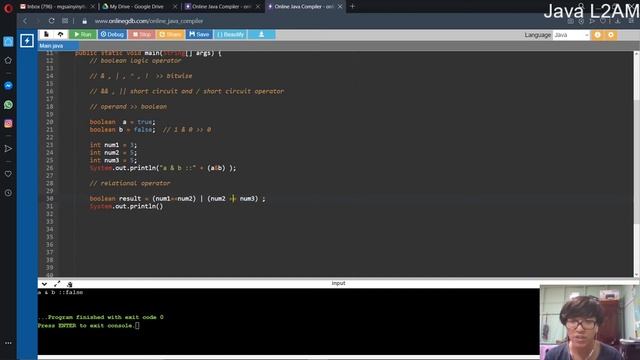Screen dimensions: 640x360
Task: Click the webcam video thumbnail
Action: (x=590, y=322)
